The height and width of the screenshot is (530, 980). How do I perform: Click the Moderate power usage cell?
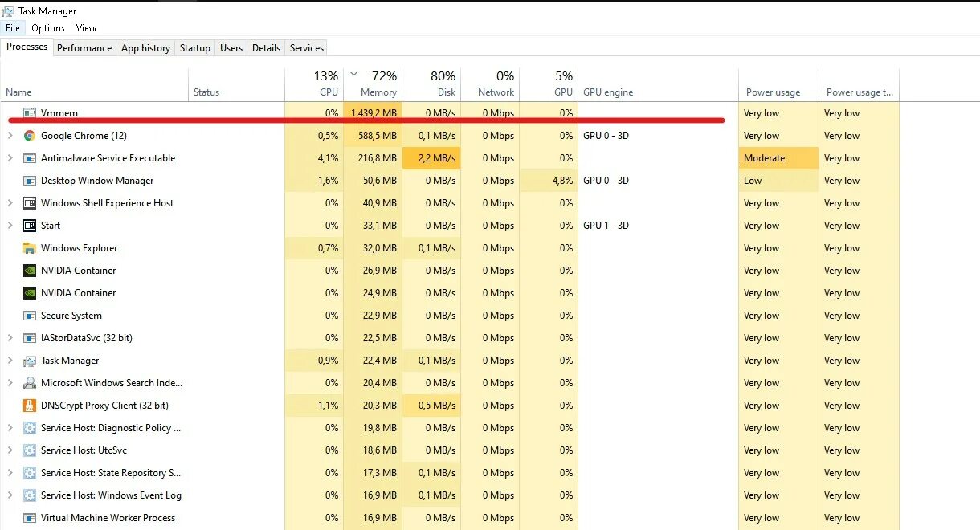778,158
